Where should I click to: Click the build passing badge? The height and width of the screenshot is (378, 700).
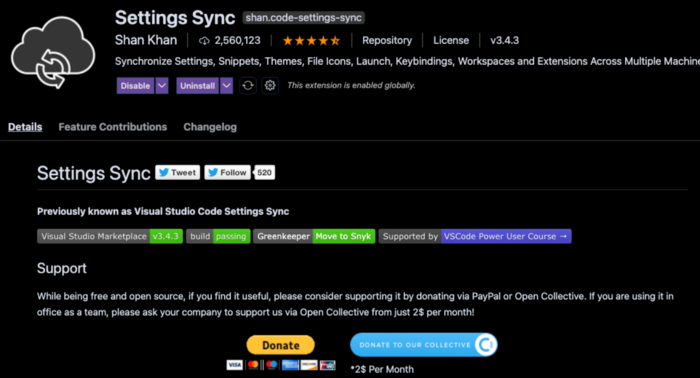(218, 236)
